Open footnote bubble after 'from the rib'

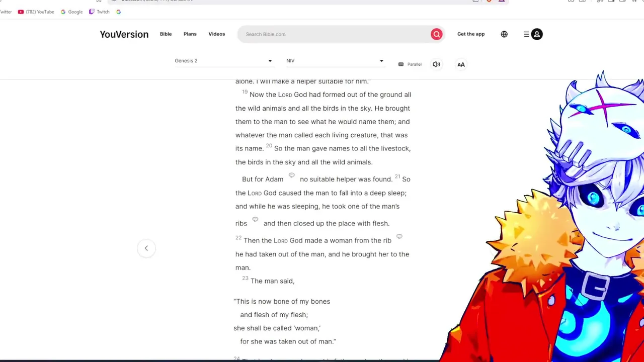click(399, 237)
